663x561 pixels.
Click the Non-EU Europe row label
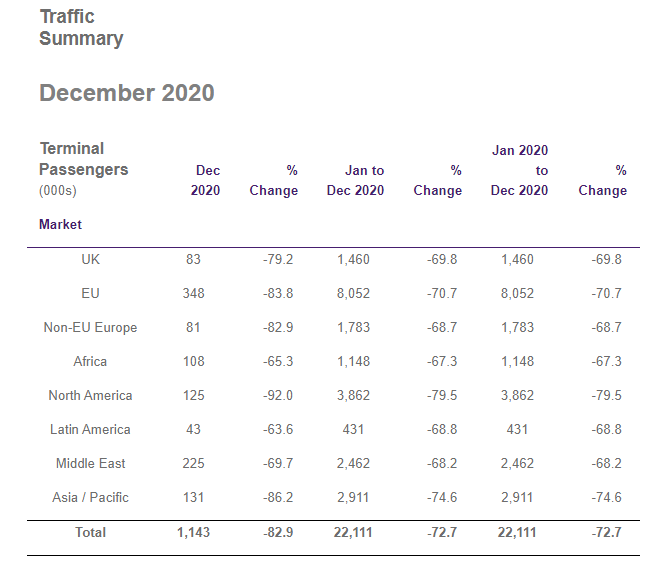(x=90, y=327)
